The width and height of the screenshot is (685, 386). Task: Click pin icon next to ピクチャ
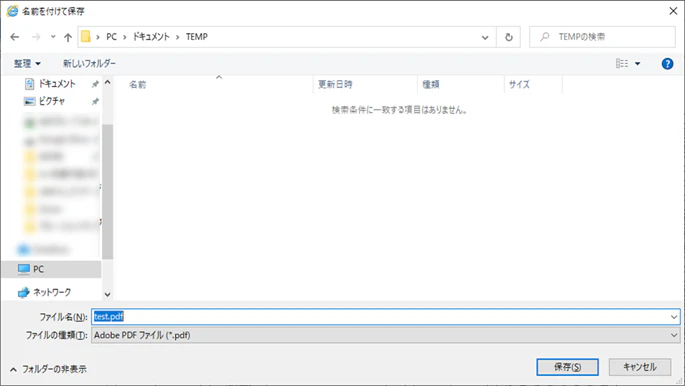tap(95, 101)
